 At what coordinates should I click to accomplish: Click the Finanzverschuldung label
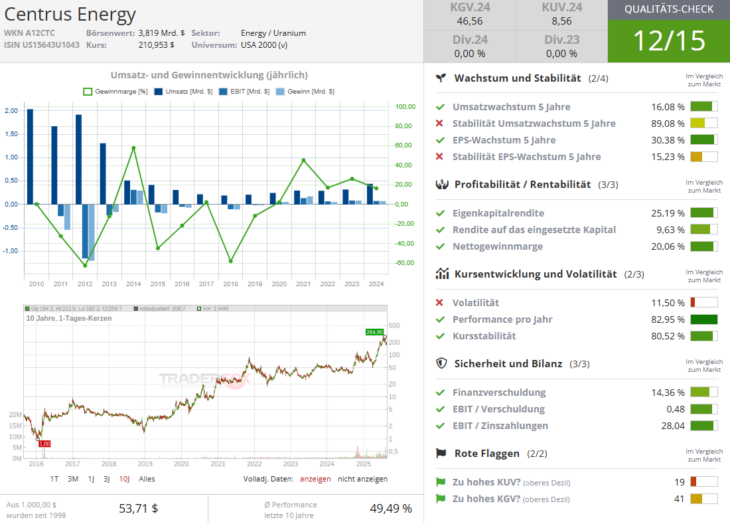click(x=499, y=393)
